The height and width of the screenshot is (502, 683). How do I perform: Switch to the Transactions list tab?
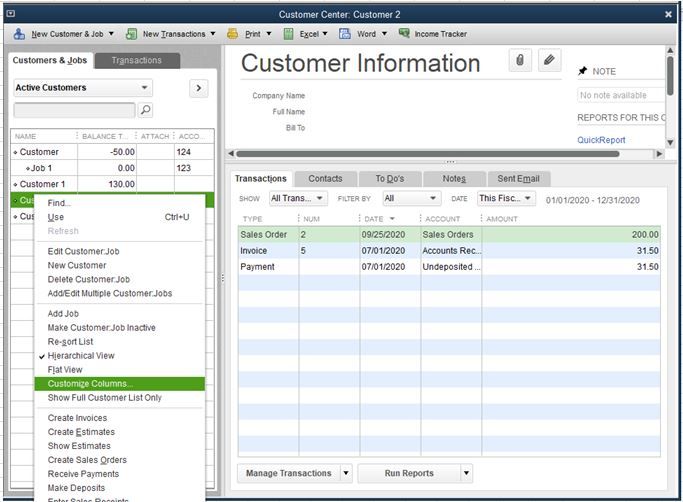(x=136, y=60)
